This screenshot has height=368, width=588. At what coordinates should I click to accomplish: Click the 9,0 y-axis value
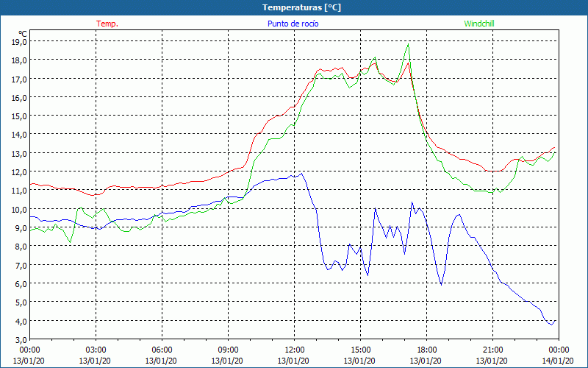(21, 227)
